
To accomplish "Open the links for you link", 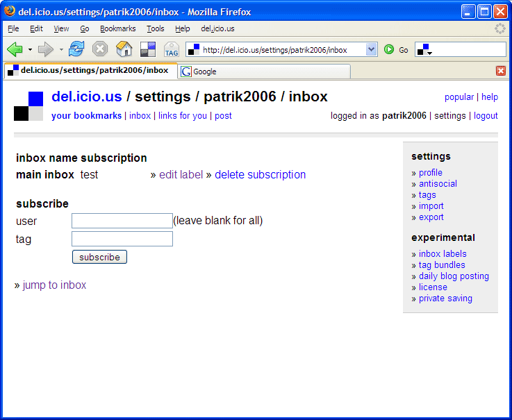I will click(x=183, y=115).
